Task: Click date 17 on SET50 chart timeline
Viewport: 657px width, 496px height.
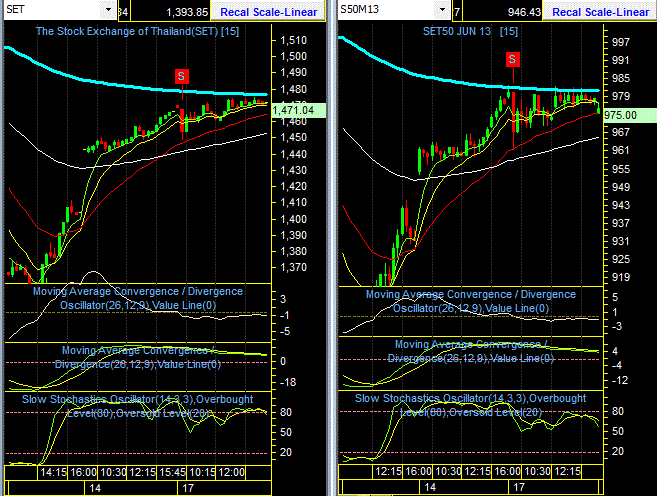Action: pos(519,487)
